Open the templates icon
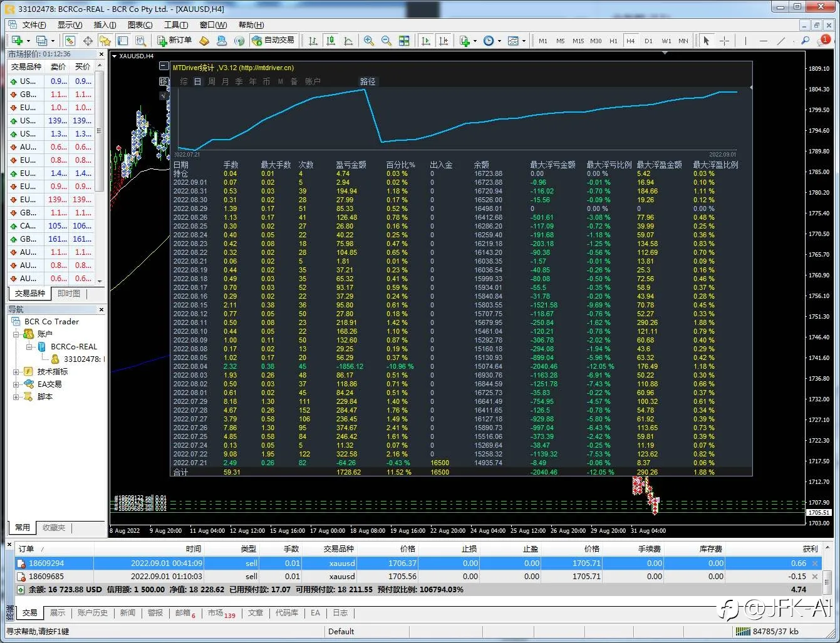Screen dimensions: 840x643 pyautogui.click(x=513, y=41)
